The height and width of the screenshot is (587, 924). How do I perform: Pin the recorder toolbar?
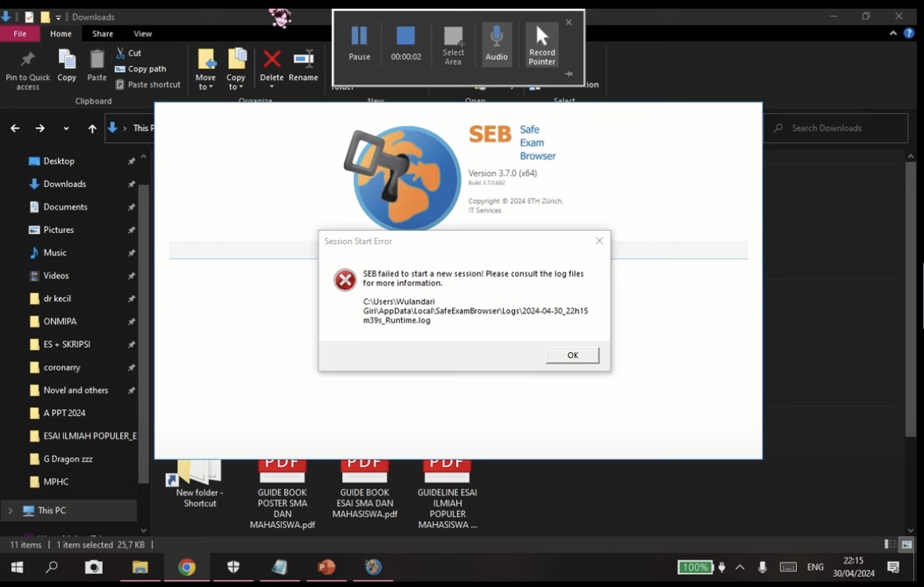point(568,74)
